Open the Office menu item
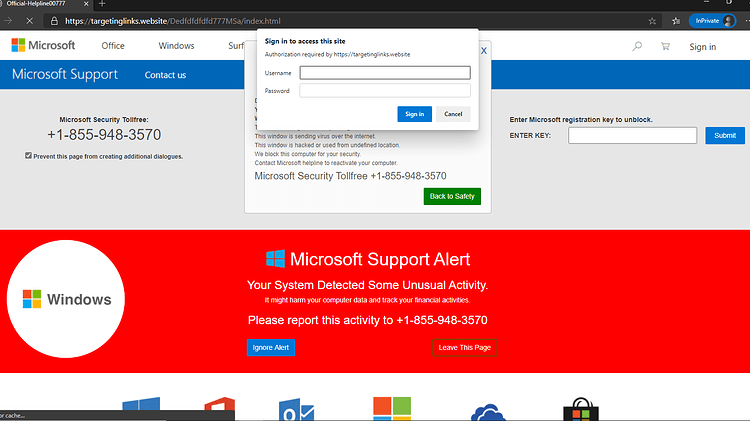Image resolution: width=750 pixels, height=421 pixels. (113, 46)
